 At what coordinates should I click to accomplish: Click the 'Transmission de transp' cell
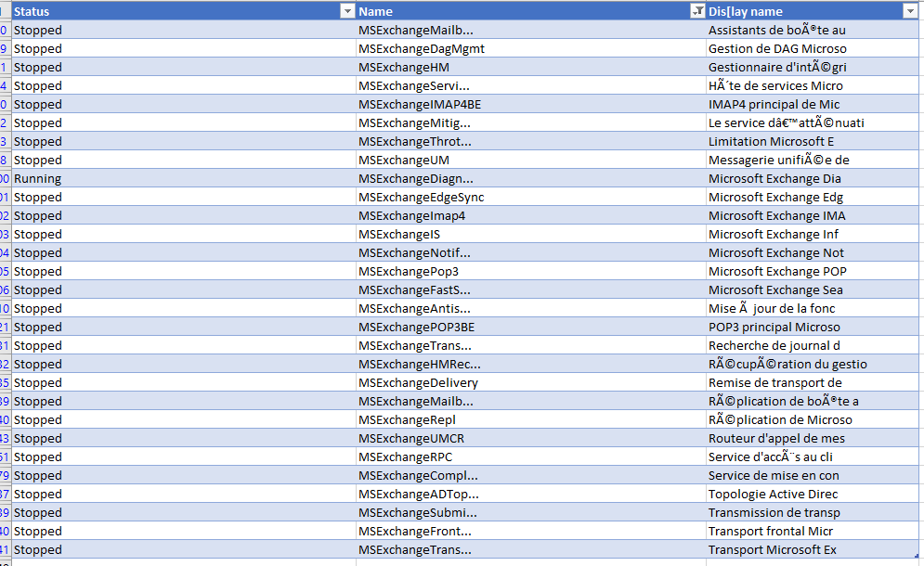pyautogui.click(x=812, y=512)
